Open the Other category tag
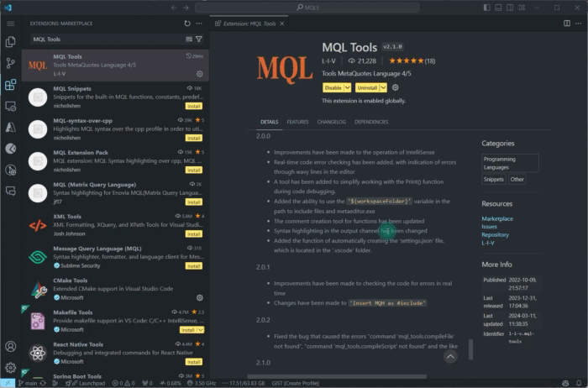This screenshot has width=588, height=388. pyautogui.click(x=517, y=179)
